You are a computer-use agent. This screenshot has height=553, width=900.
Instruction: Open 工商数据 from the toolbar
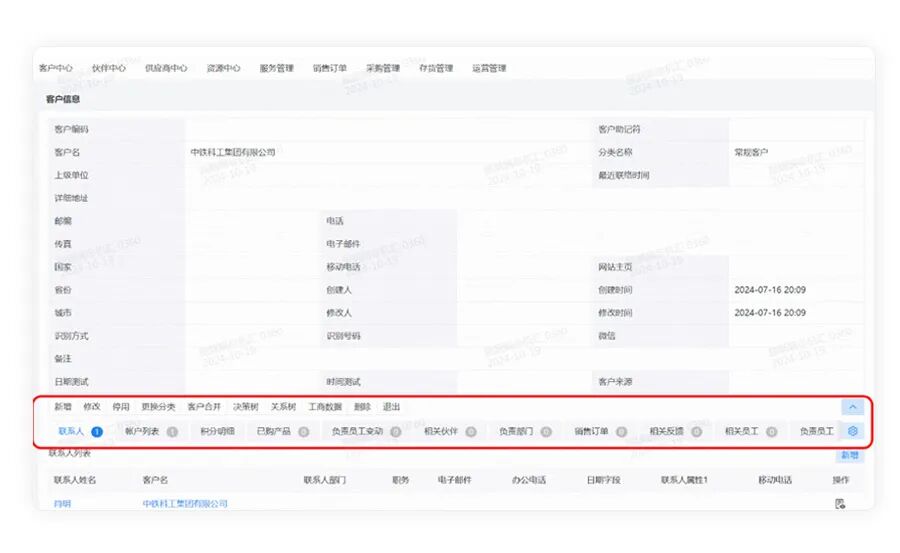pyautogui.click(x=325, y=407)
